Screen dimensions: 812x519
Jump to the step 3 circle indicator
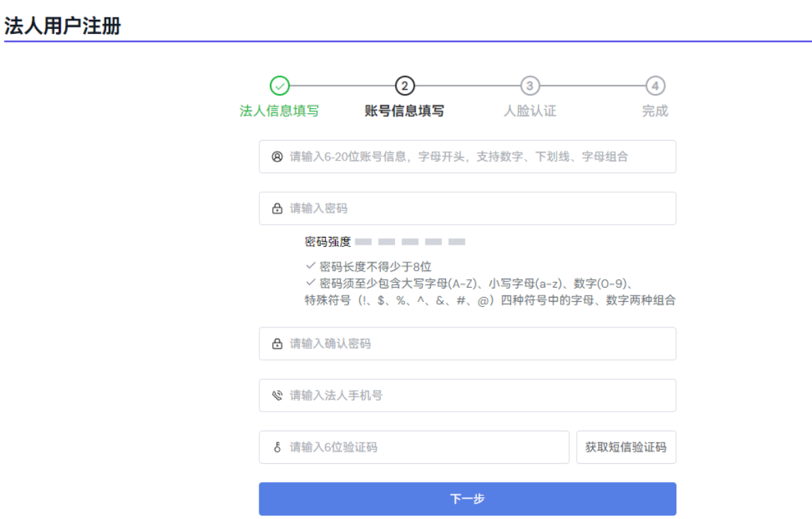pos(529,86)
